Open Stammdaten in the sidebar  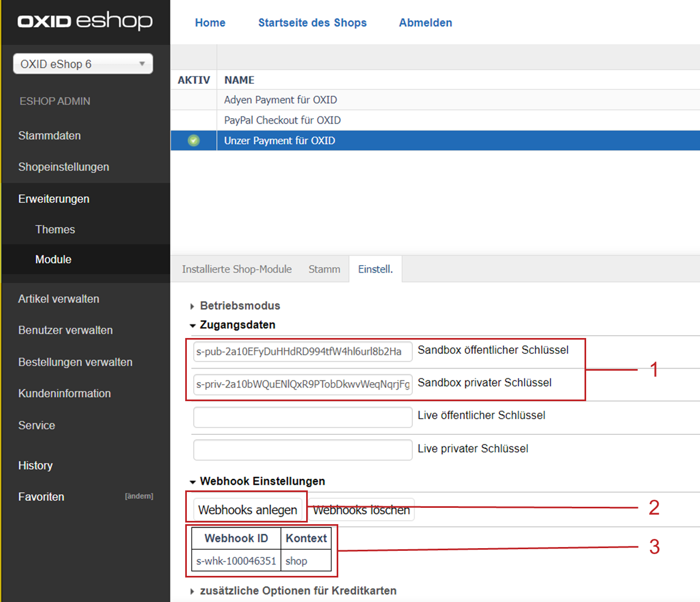pos(50,136)
